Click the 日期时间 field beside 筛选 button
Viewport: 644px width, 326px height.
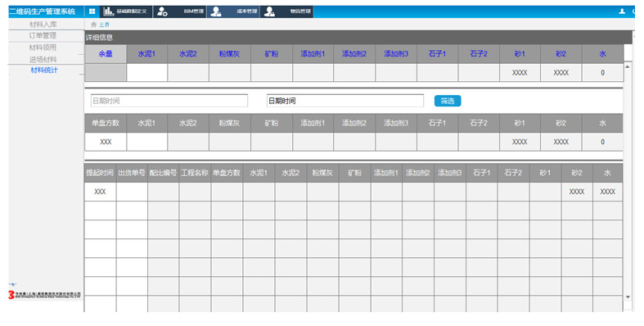(345, 101)
